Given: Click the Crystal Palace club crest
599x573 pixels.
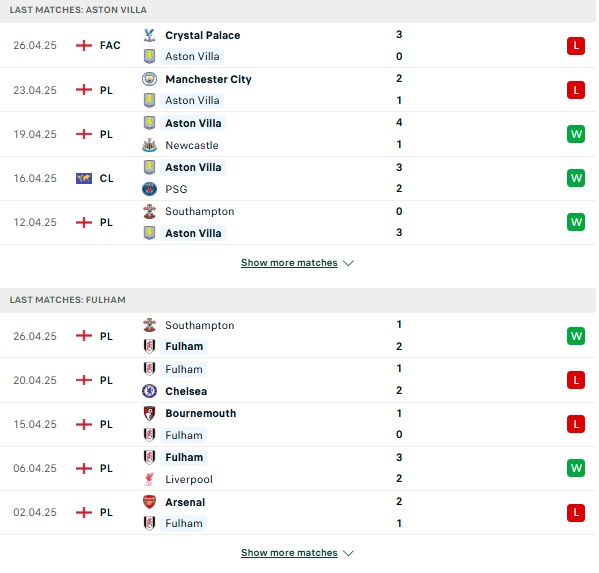Looking at the screenshot, I should [149, 35].
